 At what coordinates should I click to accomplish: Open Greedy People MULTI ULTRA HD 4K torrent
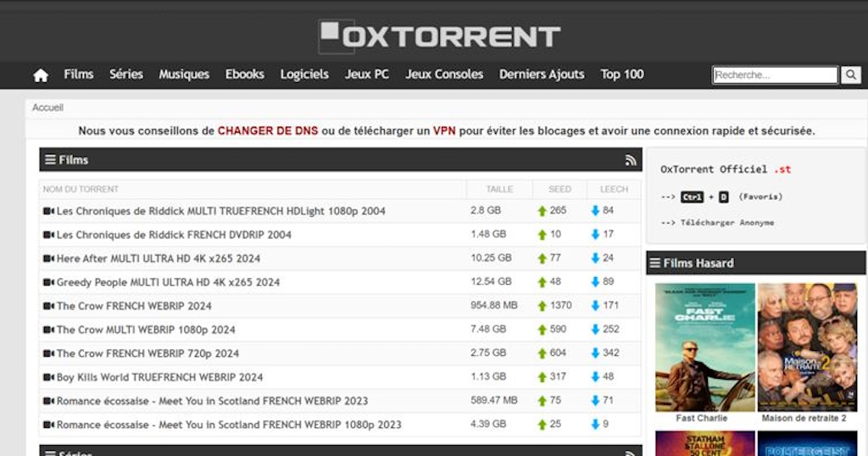click(169, 282)
